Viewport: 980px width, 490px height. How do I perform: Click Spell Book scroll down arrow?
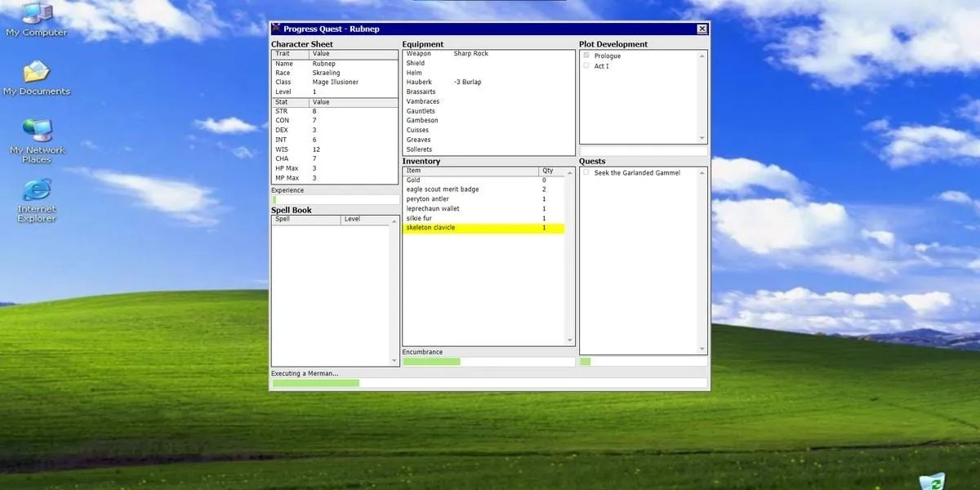coord(394,360)
